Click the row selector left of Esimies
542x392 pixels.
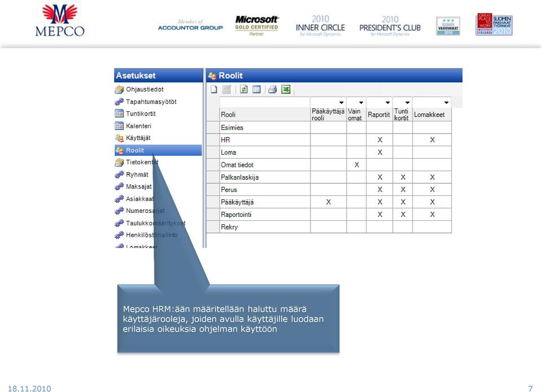(x=213, y=128)
